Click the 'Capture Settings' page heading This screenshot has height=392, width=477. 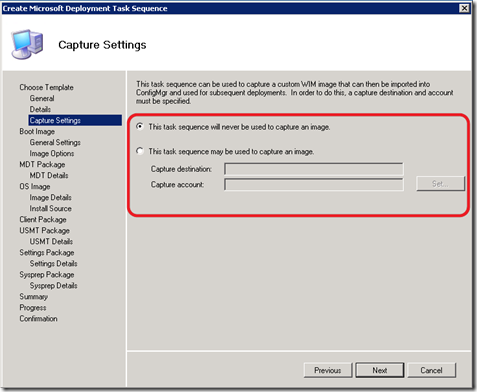[102, 45]
